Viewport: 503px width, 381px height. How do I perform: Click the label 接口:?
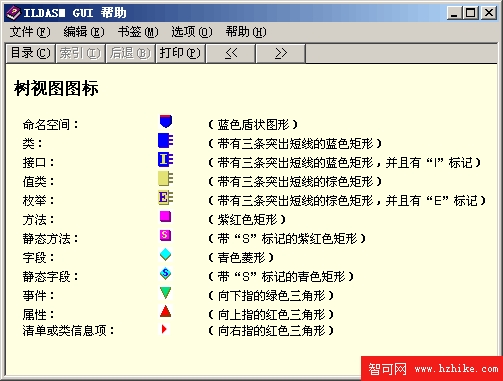click(38, 163)
